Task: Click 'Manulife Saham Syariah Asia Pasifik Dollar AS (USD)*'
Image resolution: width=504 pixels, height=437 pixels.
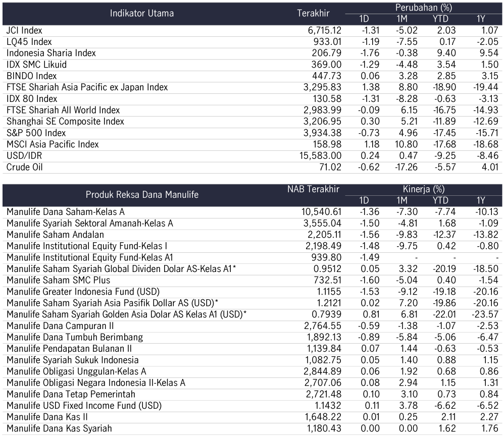Action: point(112,303)
